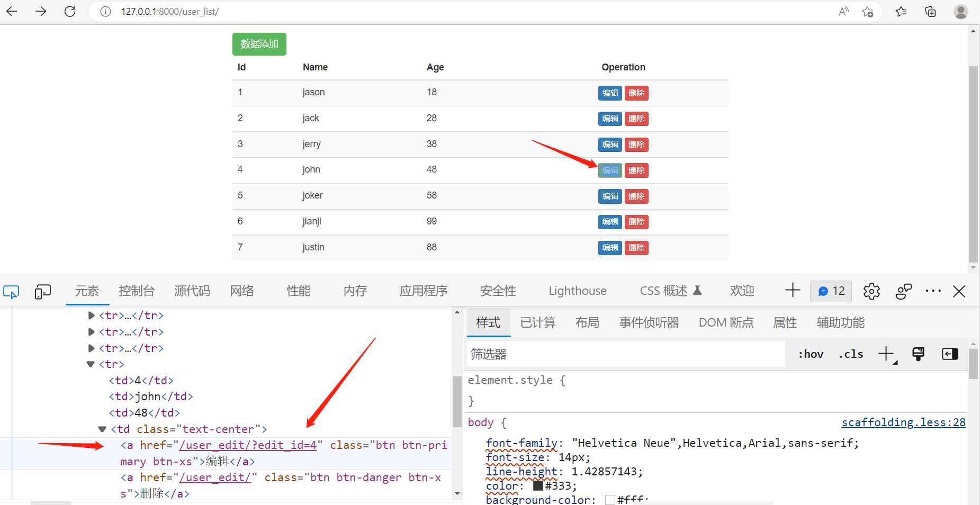Open the browser profile menu

(960, 12)
